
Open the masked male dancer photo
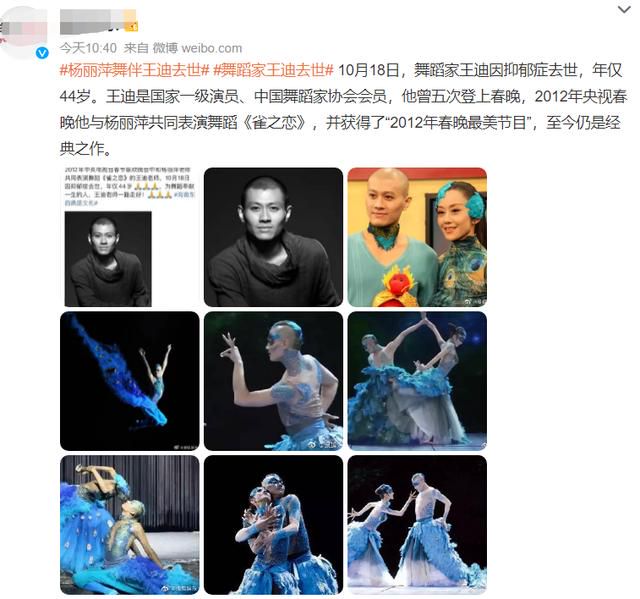(273, 381)
